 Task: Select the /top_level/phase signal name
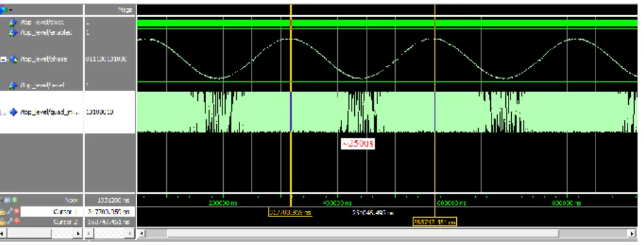pos(44,59)
